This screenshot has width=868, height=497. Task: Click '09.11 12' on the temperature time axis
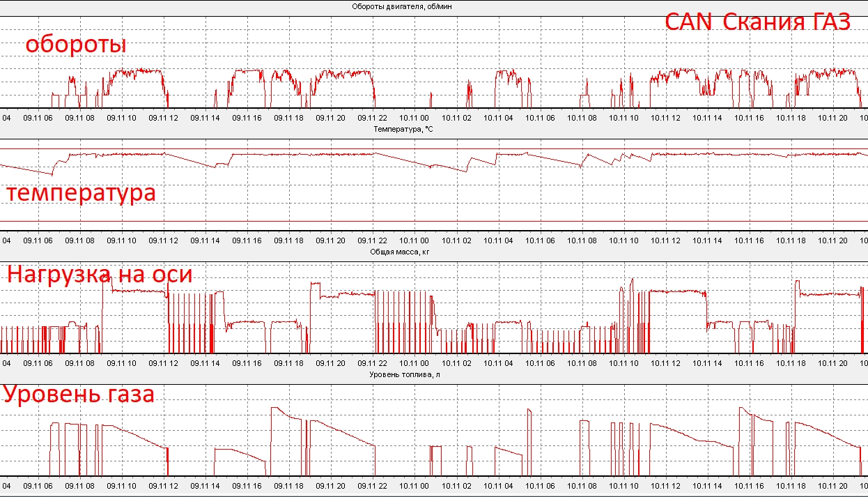[163, 240]
